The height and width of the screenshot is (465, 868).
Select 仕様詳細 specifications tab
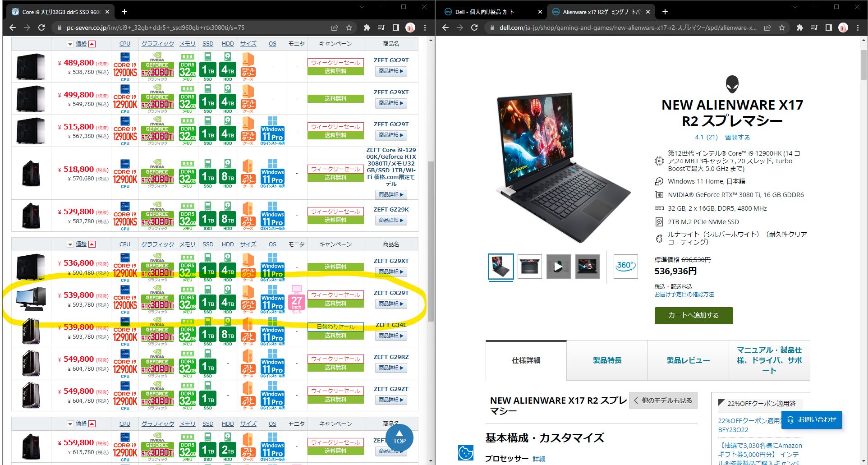[526, 360]
